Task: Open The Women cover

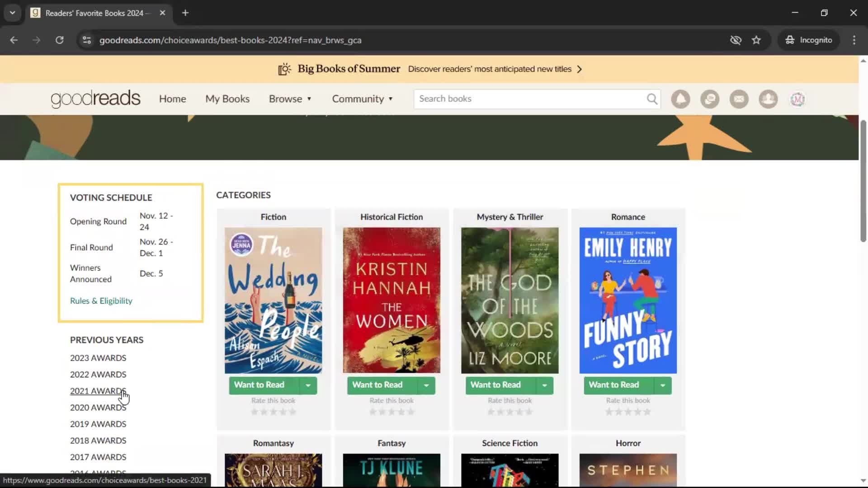Action: pos(392,300)
